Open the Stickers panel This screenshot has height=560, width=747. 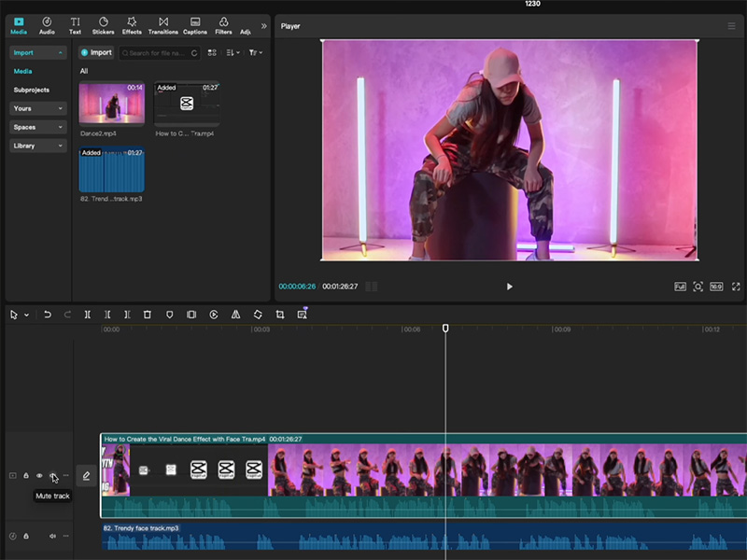[104, 25]
